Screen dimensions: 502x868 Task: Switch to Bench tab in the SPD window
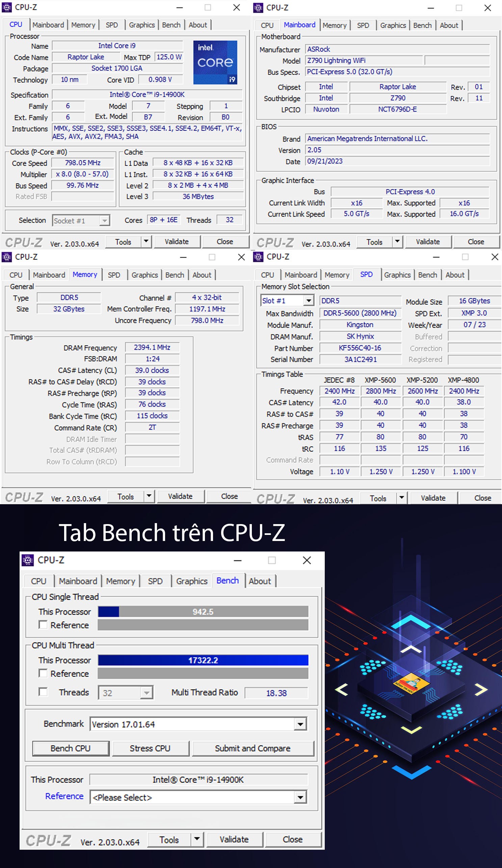pos(428,275)
